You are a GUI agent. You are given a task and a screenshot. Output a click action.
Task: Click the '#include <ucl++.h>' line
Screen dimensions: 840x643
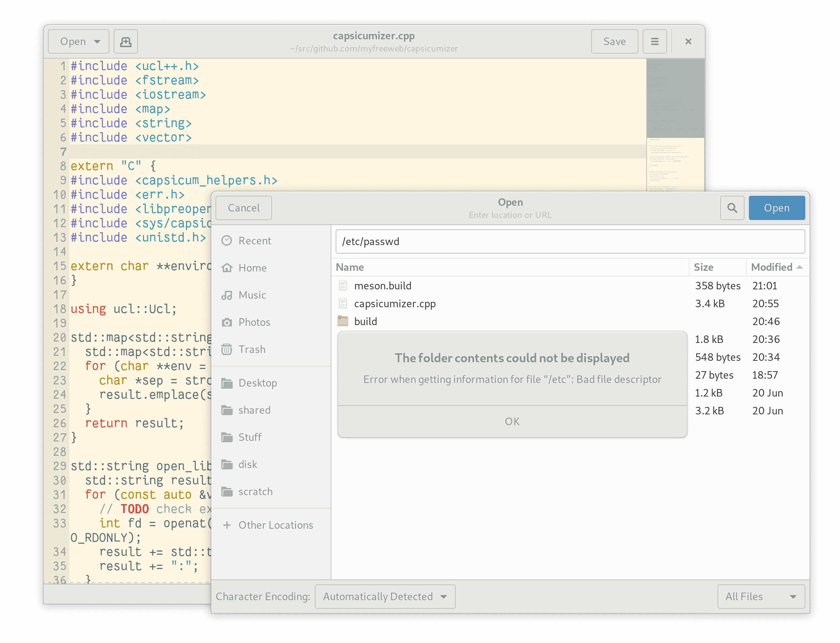pos(134,66)
